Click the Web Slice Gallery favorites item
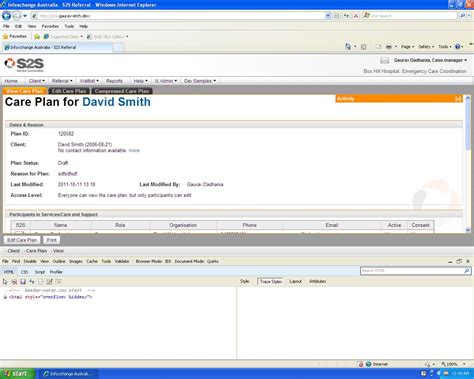 [107, 37]
